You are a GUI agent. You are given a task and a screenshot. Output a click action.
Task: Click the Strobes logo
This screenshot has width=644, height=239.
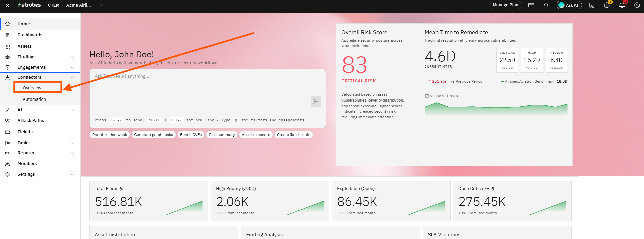click(x=30, y=5)
